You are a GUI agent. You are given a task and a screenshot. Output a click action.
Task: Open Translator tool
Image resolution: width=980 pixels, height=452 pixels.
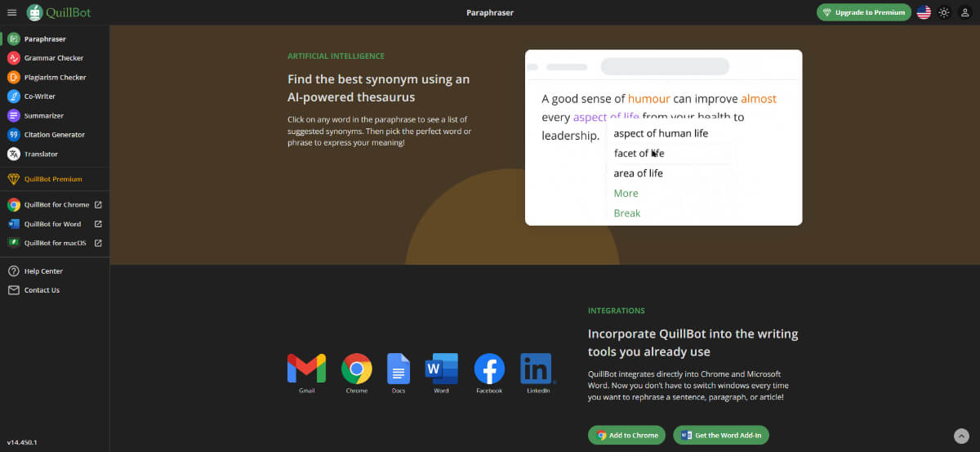pyautogui.click(x=55, y=154)
